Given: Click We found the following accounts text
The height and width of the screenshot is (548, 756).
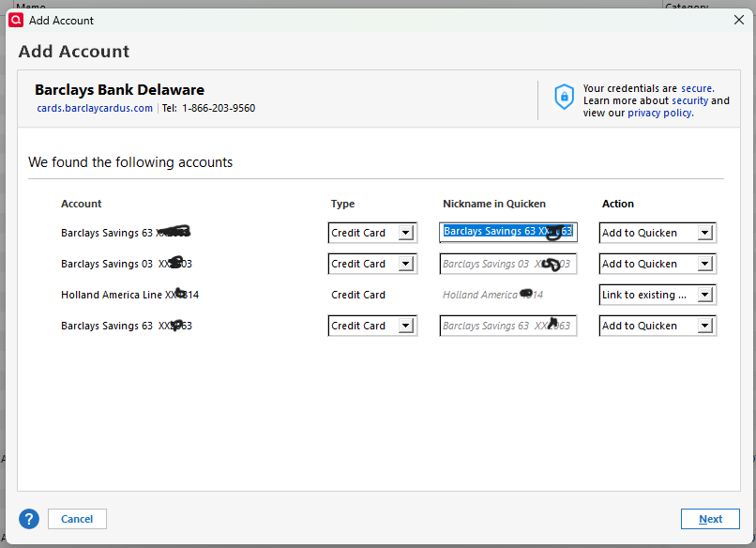Looking at the screenshot, I should 130,162.
